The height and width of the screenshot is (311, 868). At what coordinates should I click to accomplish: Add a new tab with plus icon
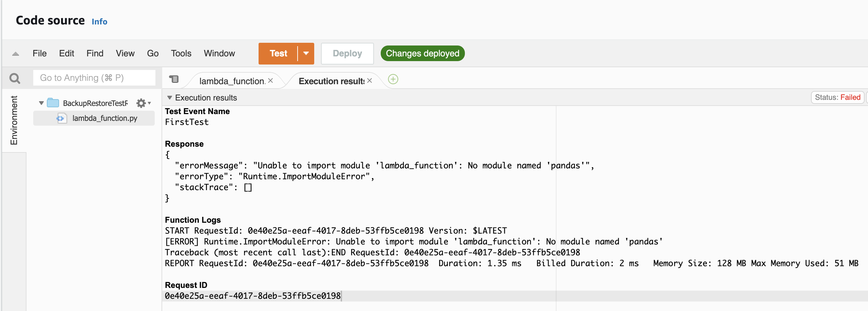click(x=393, y=79)
